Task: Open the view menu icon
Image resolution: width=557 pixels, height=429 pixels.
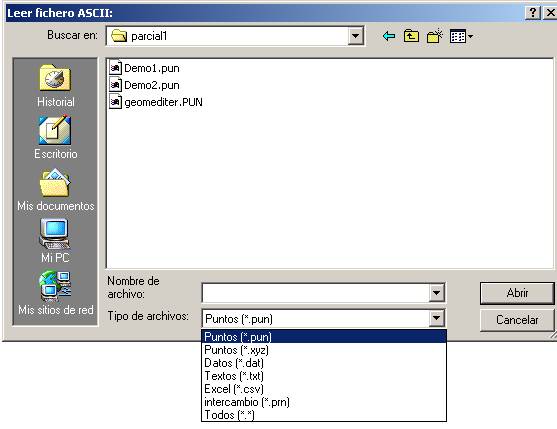Action: (x=461, y=36)
